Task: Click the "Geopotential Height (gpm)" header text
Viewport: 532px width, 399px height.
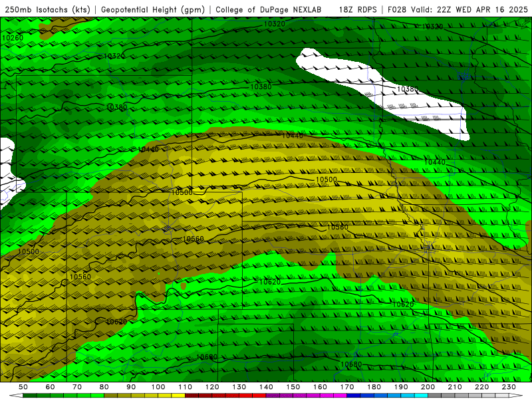Action: tap(153, 10)
